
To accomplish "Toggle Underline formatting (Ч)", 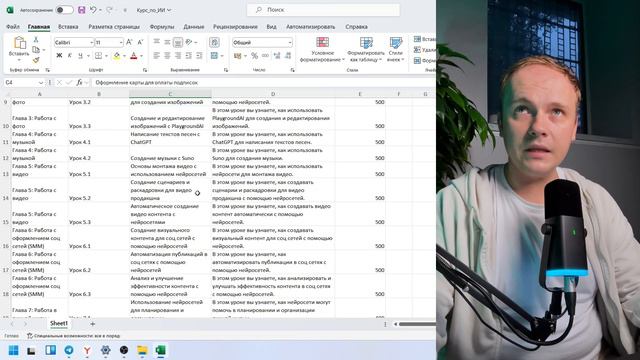I will click(x=80, y=56).
